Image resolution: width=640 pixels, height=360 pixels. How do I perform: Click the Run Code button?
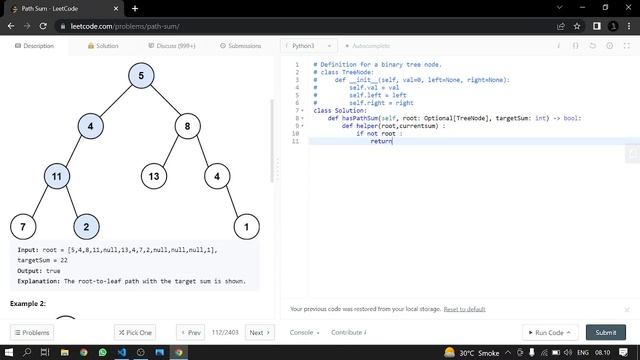coord(549,333)
